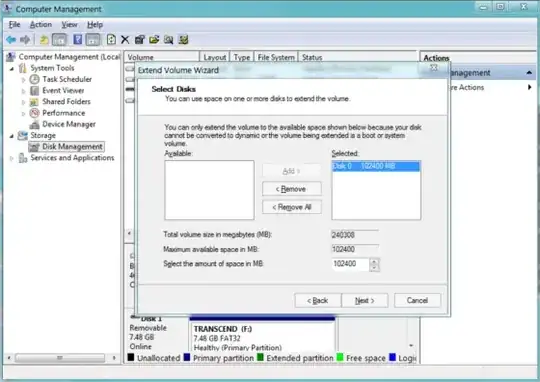
Task: Click the Forward arrow toolbar icon
Action: click(25, 40)
